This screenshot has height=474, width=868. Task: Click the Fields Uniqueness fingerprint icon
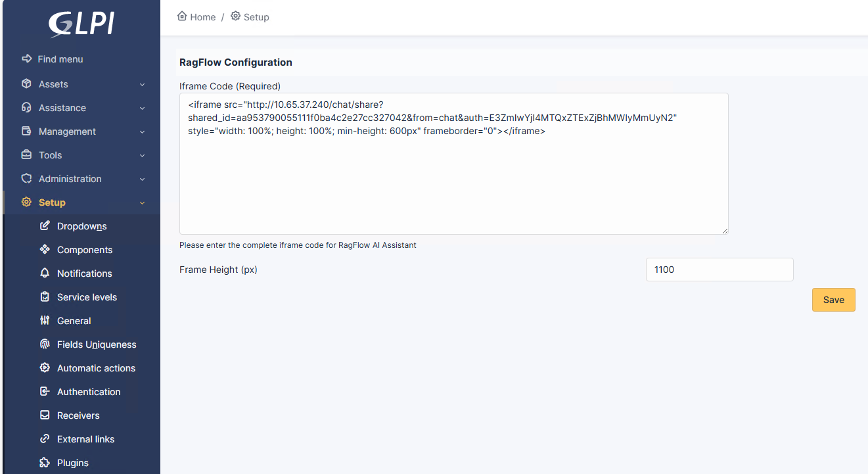coord(45,344)
